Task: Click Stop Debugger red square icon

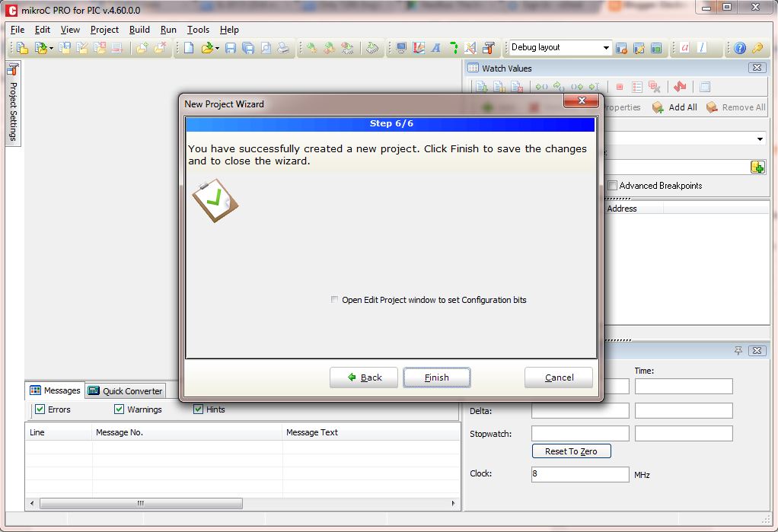Action: [x=619, y=87]
